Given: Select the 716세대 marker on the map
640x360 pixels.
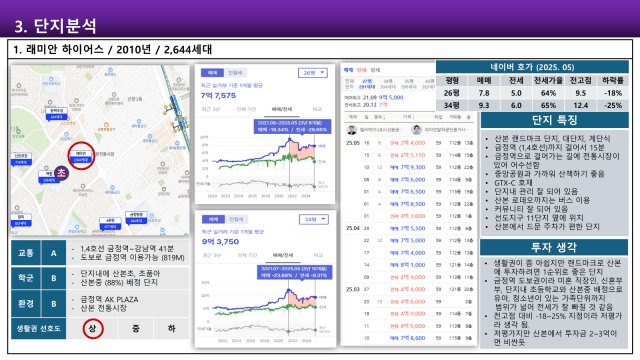Looking at the screenshot, I should [x=21, y=159].
